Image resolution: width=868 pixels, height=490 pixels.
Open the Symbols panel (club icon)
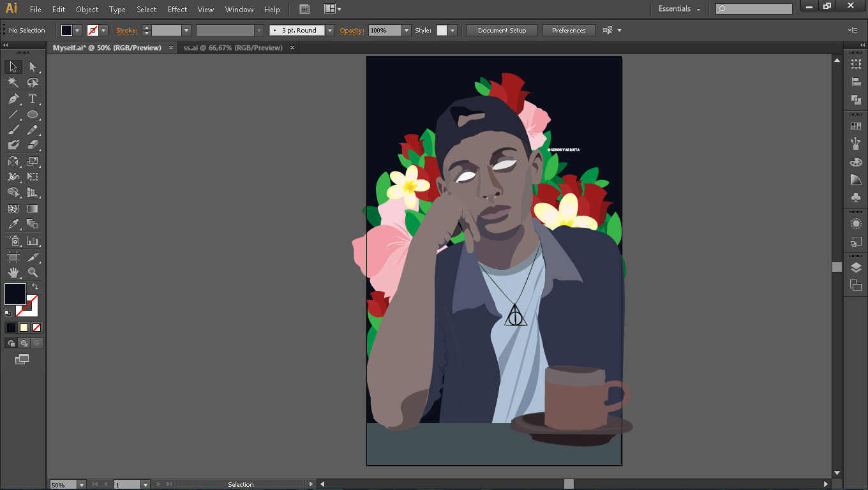[x=856, y=198]
